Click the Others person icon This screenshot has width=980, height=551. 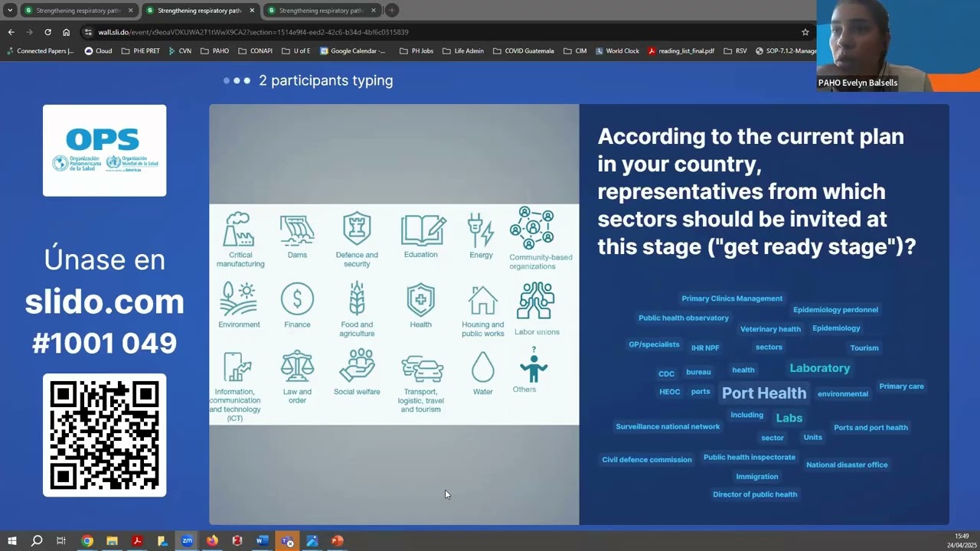(x=534, y=364)
